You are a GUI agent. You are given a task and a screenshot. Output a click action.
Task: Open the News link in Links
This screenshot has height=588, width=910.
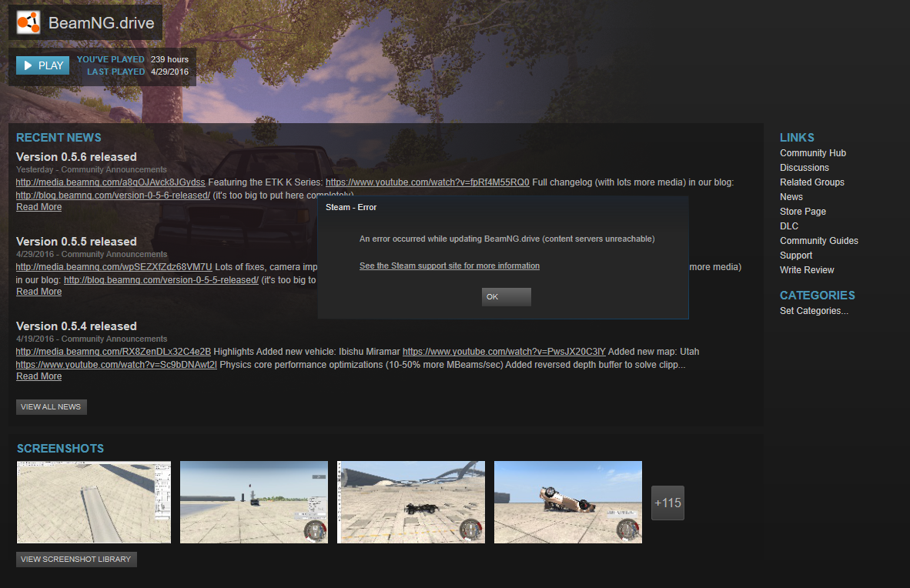pos(791,197)
